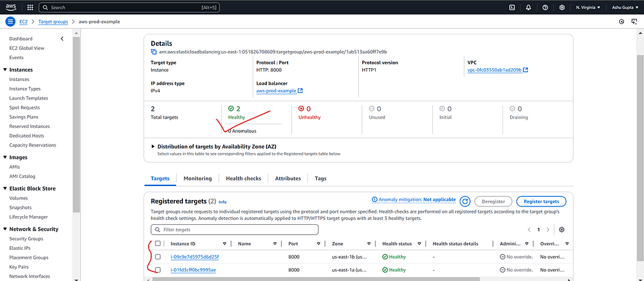Click the Registered targets Info link

coord(223,202)
